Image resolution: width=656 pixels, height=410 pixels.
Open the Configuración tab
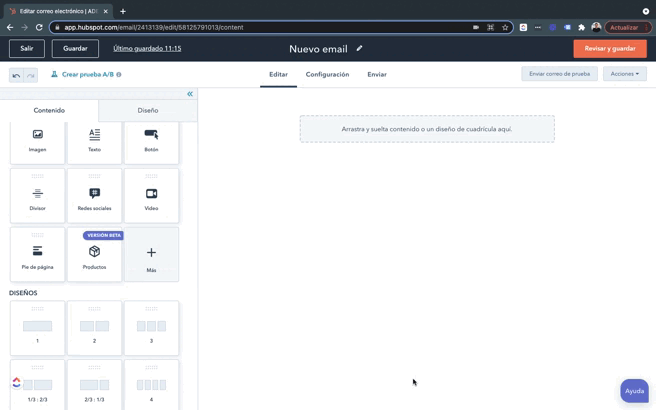pos(327,74)
